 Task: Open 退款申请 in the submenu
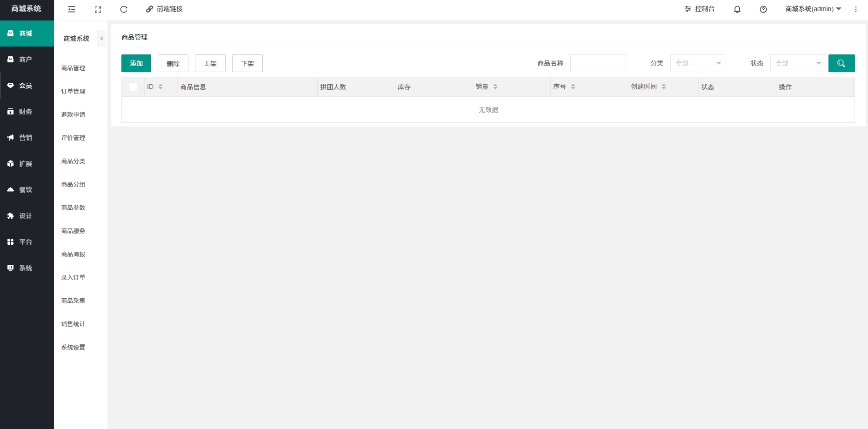(73, 114)
